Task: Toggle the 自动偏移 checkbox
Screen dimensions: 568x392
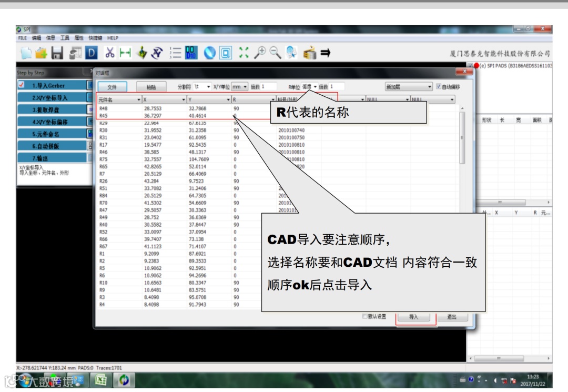Action: click(x=438, y=87)
